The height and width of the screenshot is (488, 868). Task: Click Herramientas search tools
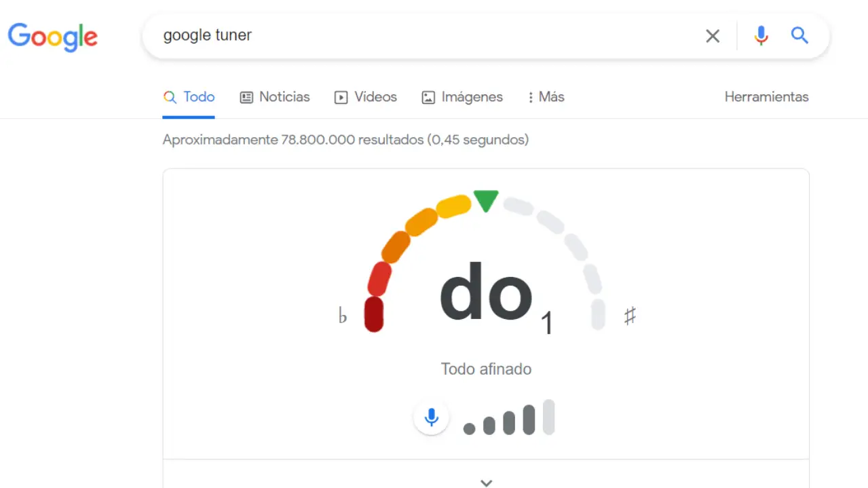766,97
